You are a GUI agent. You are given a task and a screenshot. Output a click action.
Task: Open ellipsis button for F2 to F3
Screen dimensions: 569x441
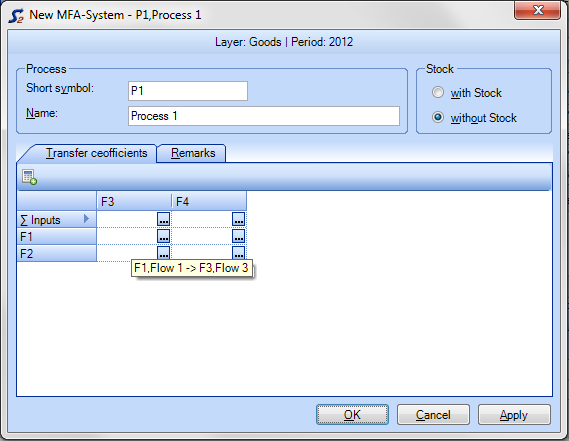click(163, 253)
